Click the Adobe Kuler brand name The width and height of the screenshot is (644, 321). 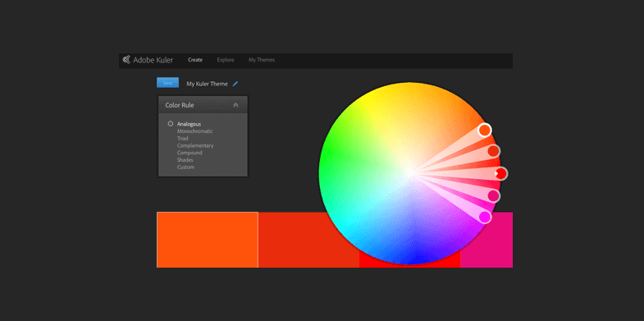[153, 60]
